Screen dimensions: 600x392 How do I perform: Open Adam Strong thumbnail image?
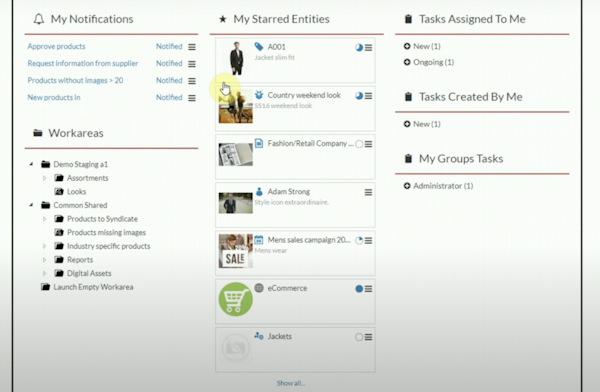[235, 203]
